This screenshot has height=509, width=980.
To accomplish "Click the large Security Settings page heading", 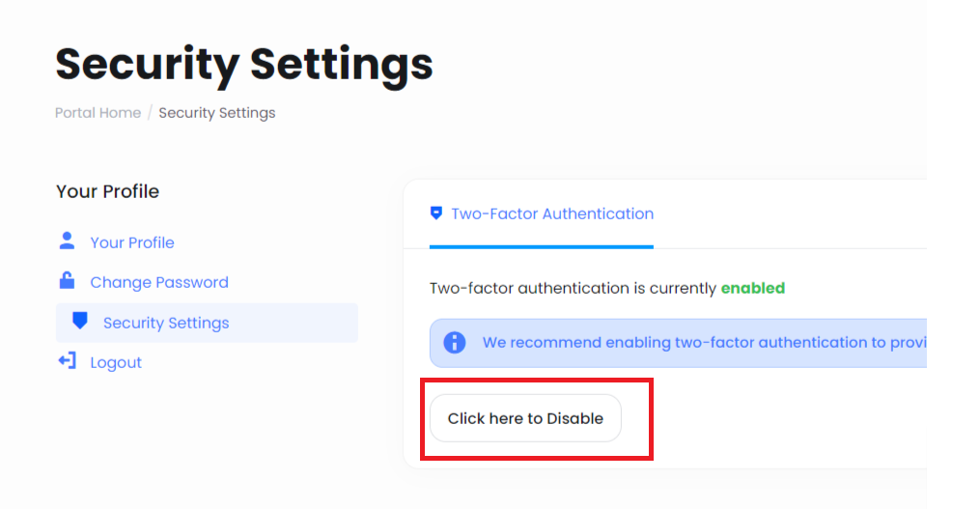I will 244,65.
